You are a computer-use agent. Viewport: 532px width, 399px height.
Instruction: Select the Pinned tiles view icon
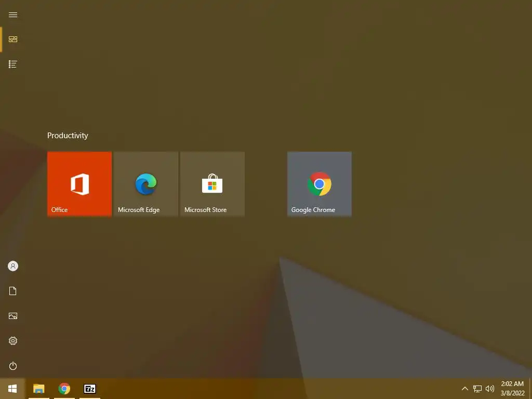(x=13, y=39)
